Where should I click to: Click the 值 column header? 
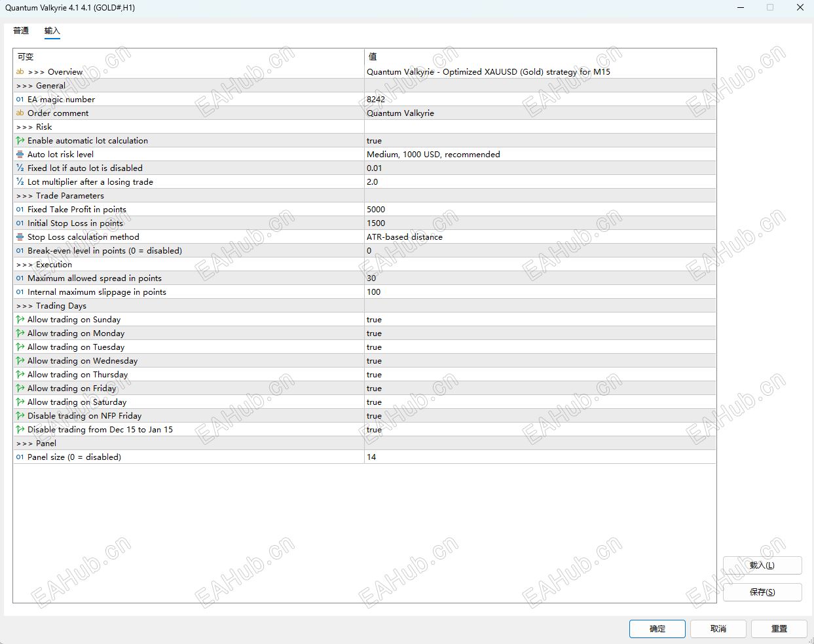tap(540, 57)
